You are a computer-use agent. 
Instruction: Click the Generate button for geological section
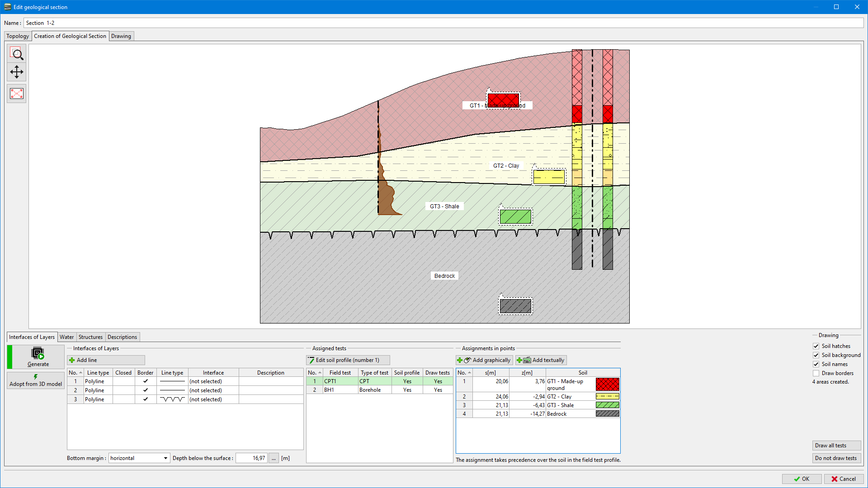[37, 357]
